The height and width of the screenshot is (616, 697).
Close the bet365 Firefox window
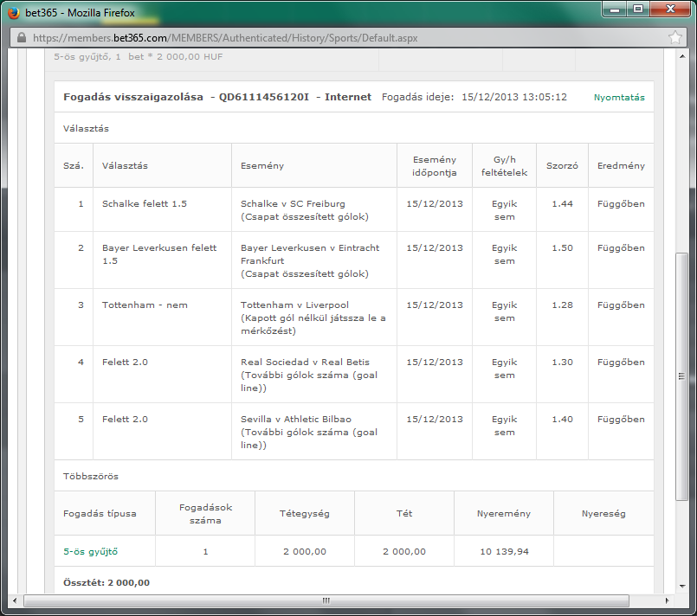coord(671,10)
